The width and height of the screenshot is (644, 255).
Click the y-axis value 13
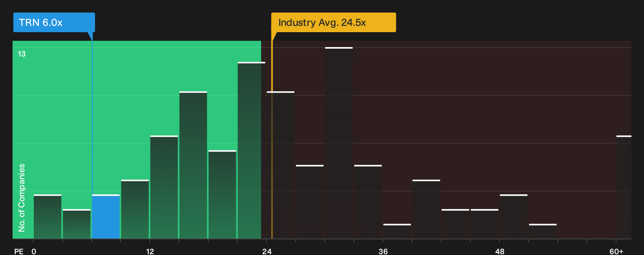pyautogui.click(x=22, y=54)
